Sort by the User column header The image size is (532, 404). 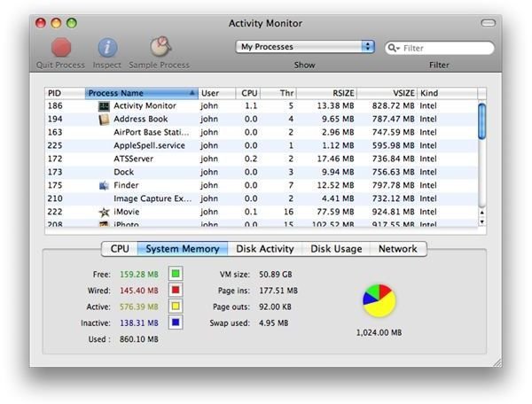point(217,93)
